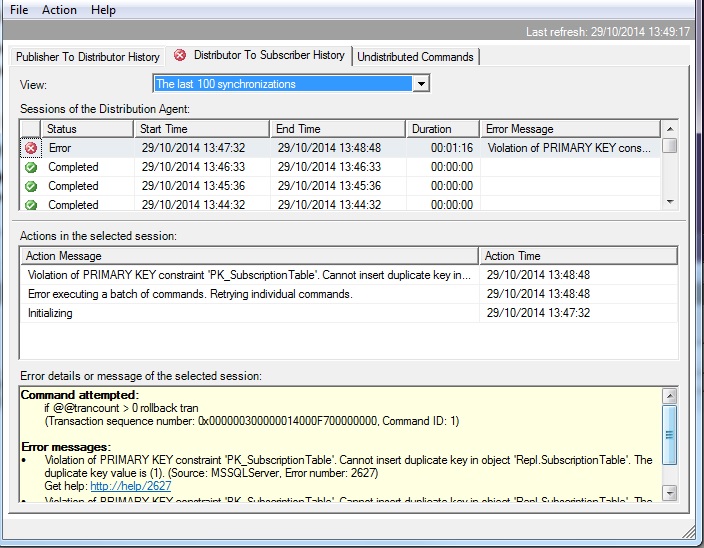704x548 pixels.
Task: Switch to Publisher To Distributor History tab
Action: [87, 57]
